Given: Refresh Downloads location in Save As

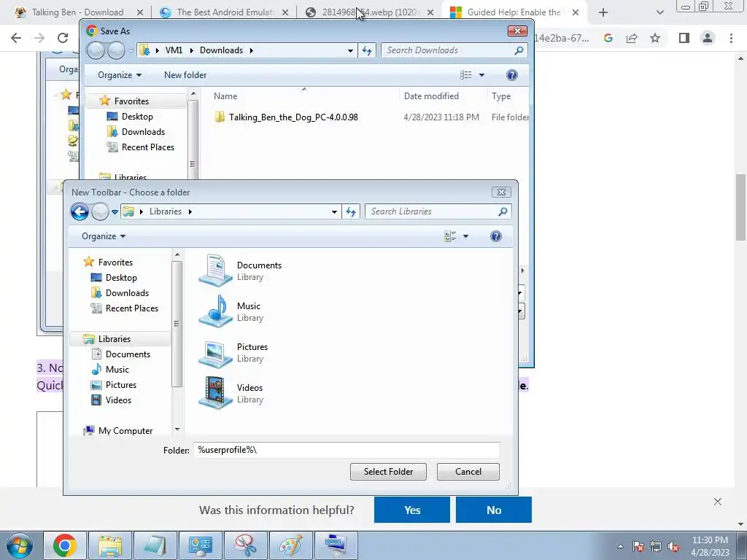Looking at the screenshot, I should coord(367,50).
